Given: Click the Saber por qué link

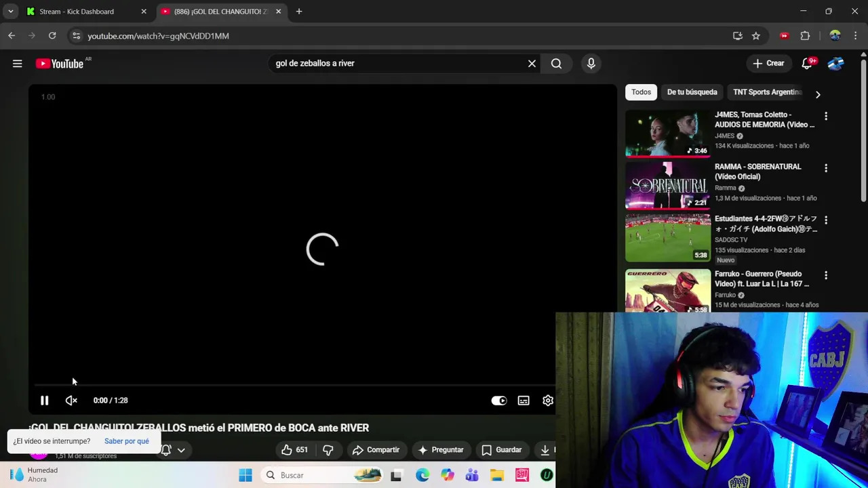Looking at the screenshot, I should [x=127, y=441].
